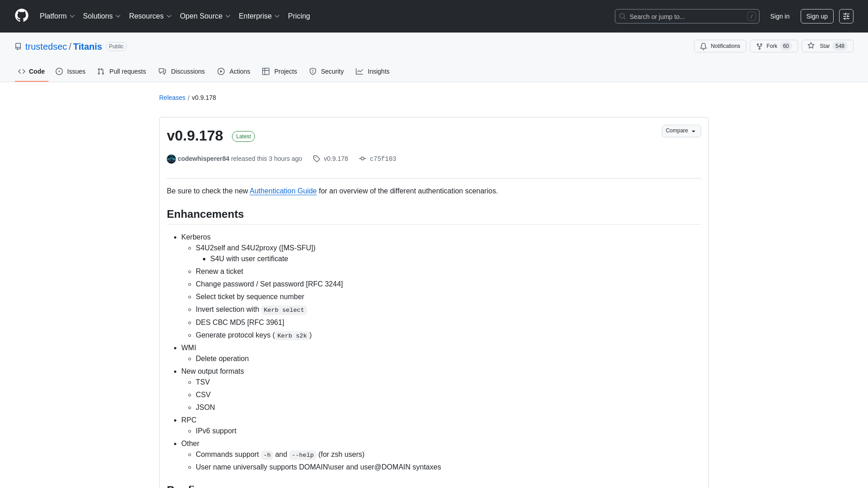Open the command palette icon

point(846,16)
